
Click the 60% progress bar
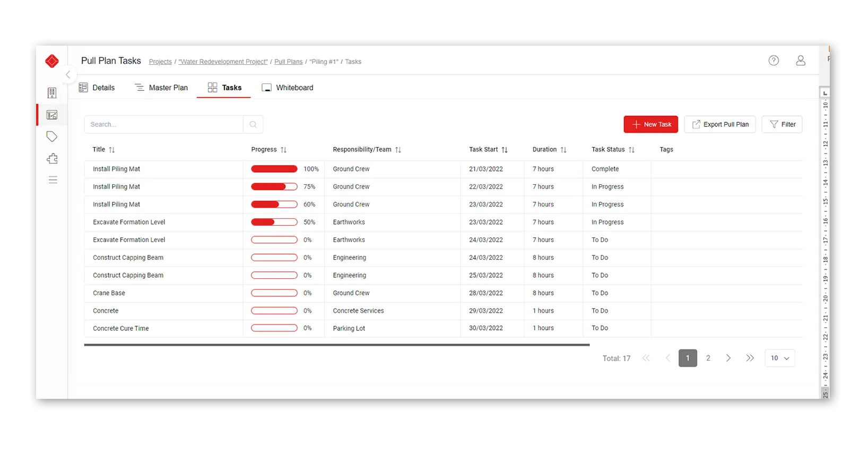click(274, 204)
